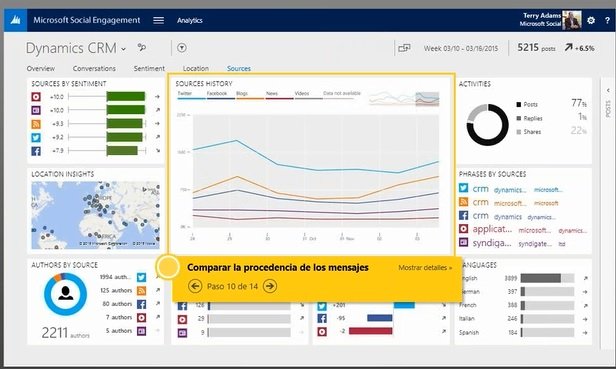Click the blue -95 Facebook sentiment bar
616x369 pixels.
pos(380,318)
